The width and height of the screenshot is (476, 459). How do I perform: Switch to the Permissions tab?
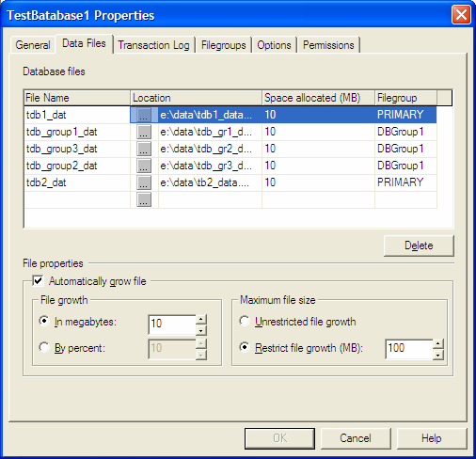(328, 45)
